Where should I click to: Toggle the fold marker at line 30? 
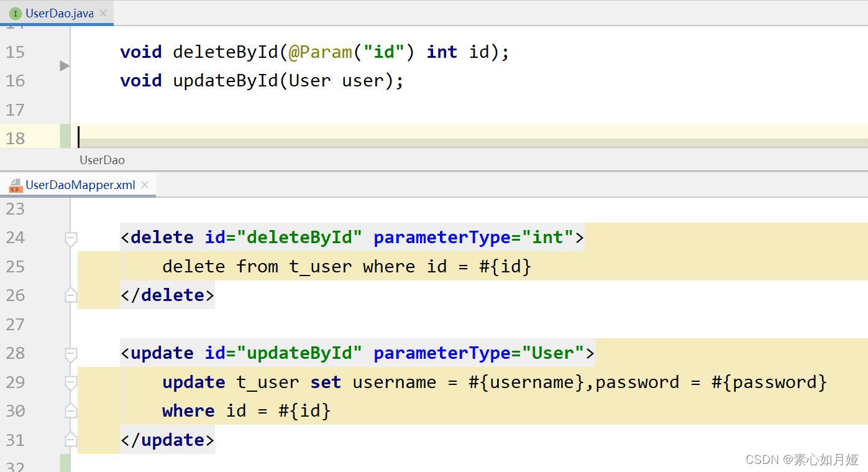coord(71,410)
